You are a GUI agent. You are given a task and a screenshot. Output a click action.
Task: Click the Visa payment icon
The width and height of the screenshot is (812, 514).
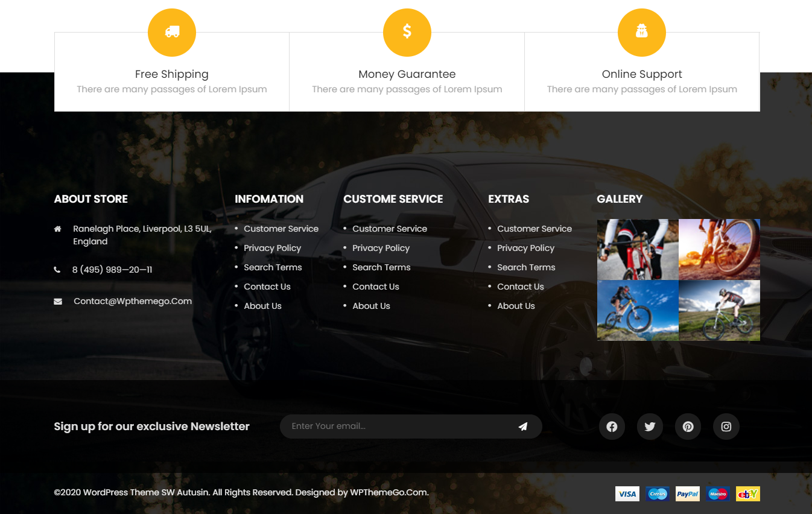627,494
